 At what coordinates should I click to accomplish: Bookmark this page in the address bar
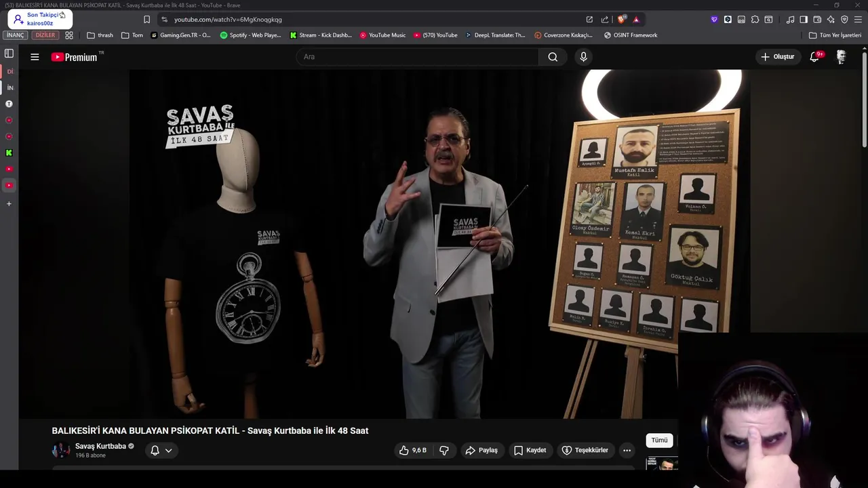(146, 19)
